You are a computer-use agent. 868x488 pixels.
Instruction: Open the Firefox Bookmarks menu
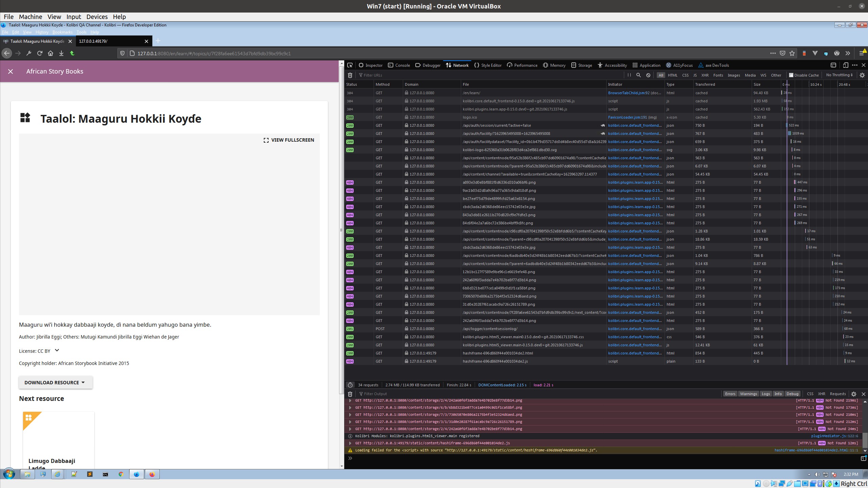click(62, 32)
